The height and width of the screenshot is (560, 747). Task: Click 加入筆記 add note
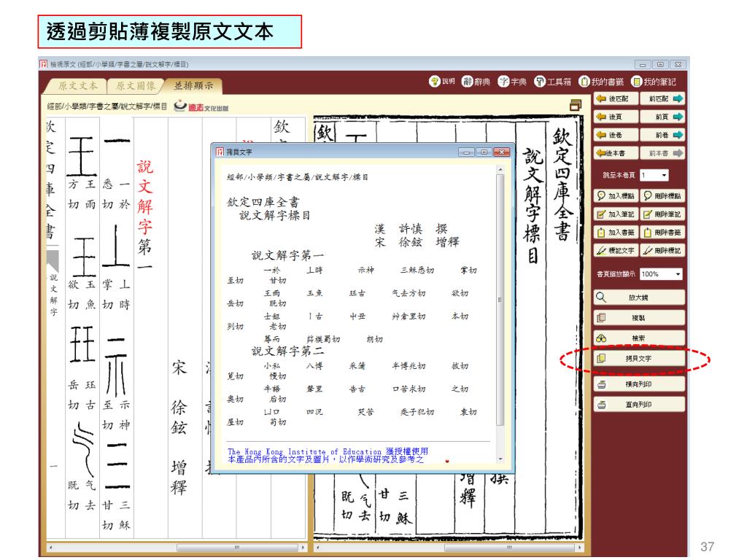click(616, 214)
